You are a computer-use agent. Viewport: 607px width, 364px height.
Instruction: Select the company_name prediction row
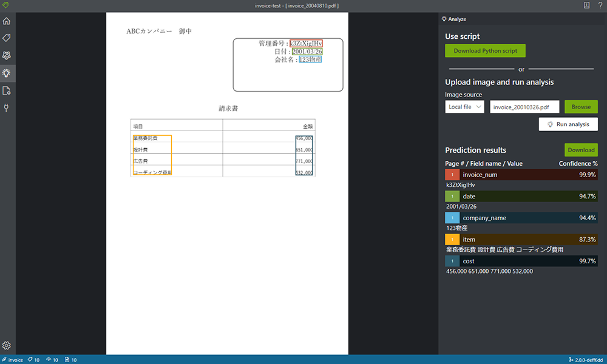pyautogui.click(x=521, y=218)
